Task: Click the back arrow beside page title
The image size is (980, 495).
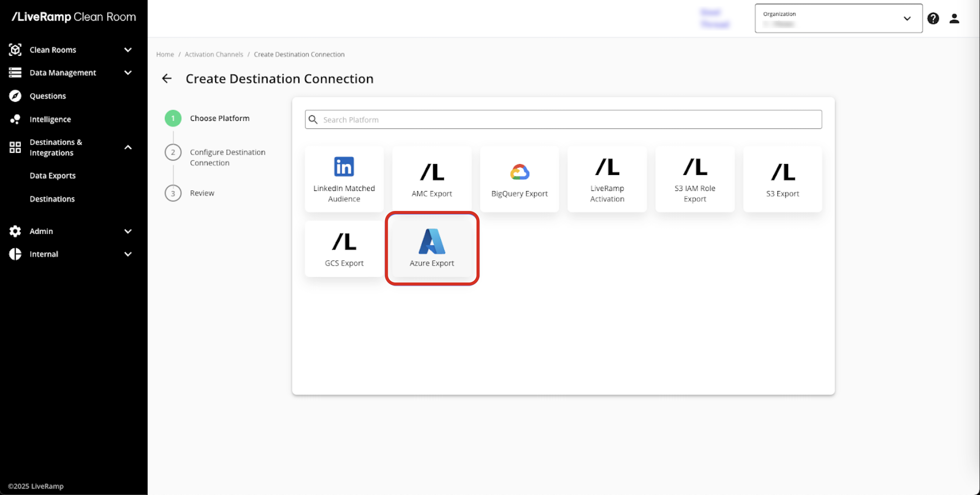Action: (167, 79)
